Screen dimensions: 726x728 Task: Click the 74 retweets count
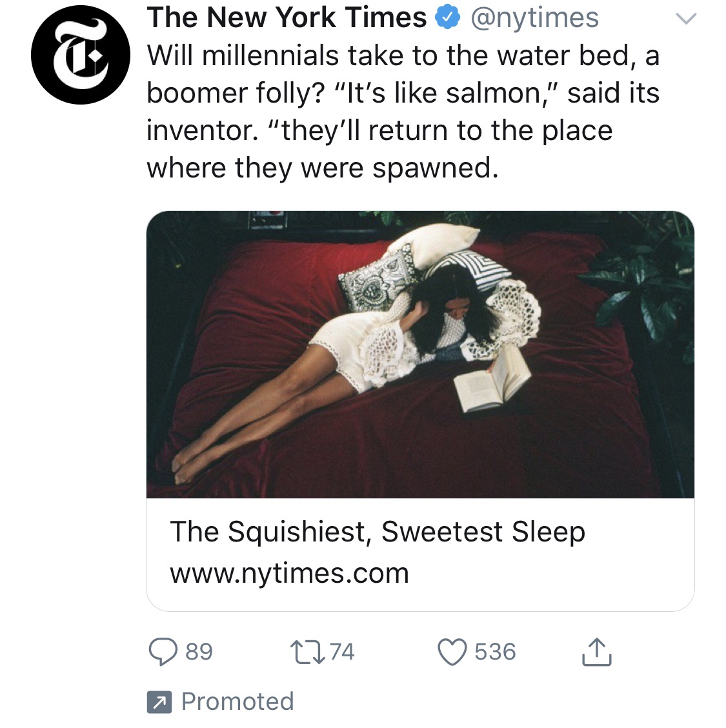pyautogui.click(x=342, y=652)
